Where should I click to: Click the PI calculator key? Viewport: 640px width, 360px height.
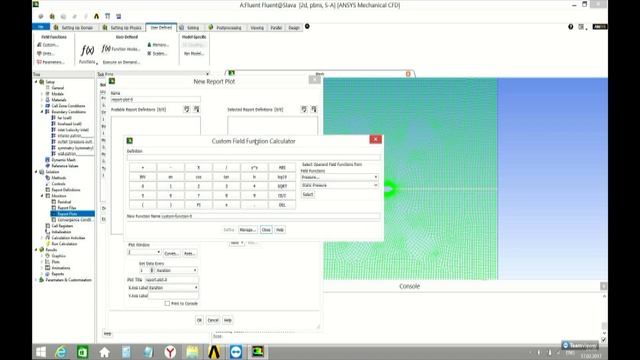(x=198, y=205)
